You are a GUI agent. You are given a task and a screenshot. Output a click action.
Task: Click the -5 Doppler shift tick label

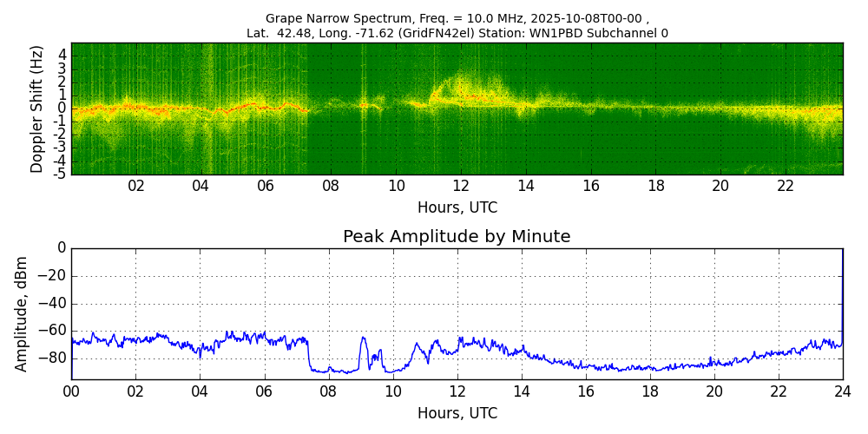pos(61,174)
